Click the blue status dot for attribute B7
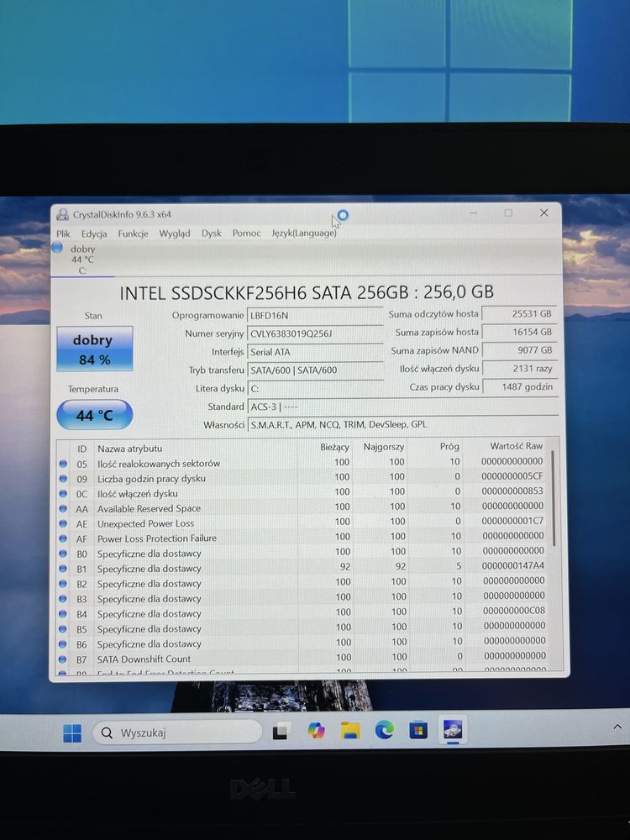The width and height of the screenshot is (630, 840). click(x=63, y=659)
